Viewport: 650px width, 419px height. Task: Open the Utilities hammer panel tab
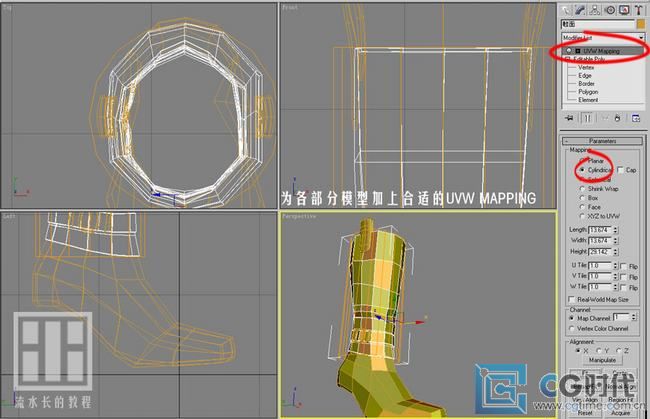(639, 10)
